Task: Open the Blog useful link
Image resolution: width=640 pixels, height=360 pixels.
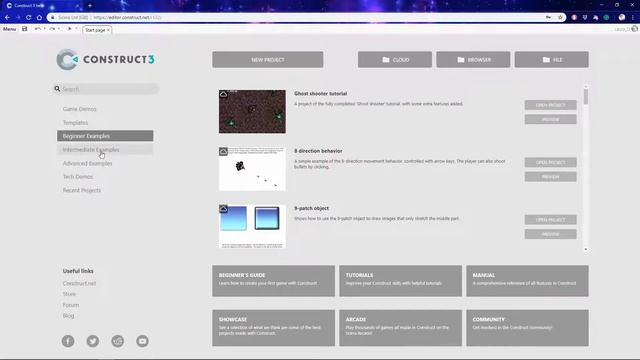Action: pos(68,316)
